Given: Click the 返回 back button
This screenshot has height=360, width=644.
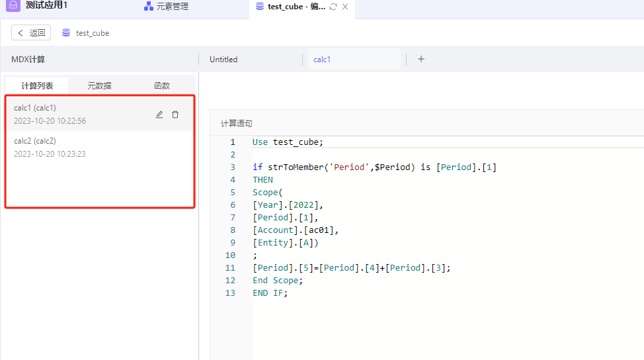Looking at the screenshot, I should [x=31, y=33].
